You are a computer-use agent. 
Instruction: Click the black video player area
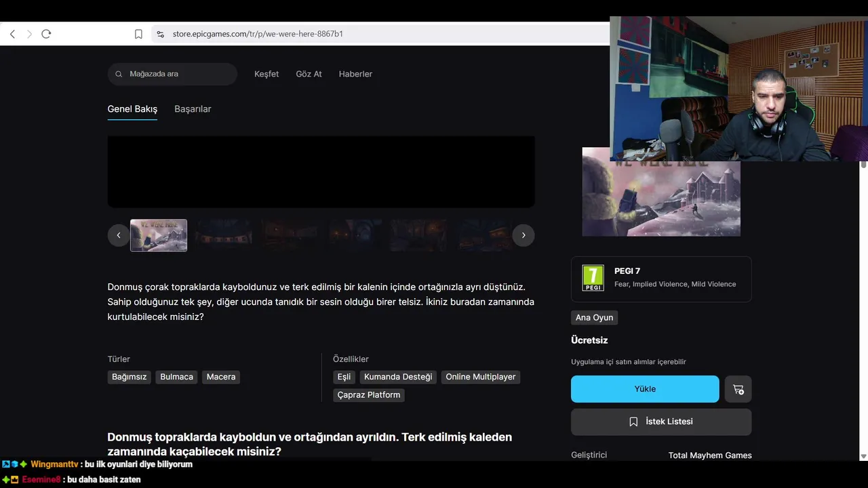(x=321, y=171)
